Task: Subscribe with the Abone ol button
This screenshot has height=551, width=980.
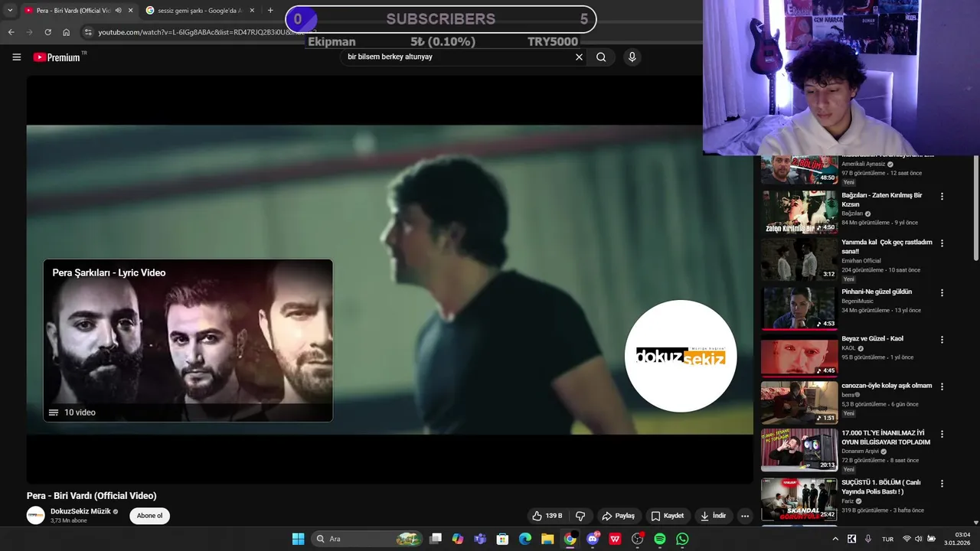Action: 149,516
